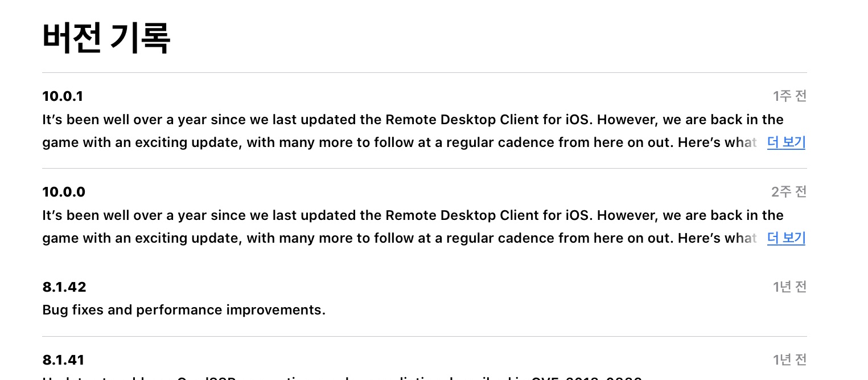This screenshot has height=380, width=868.
Task: Select version number 8.1.42
Action: pos(64,287)
